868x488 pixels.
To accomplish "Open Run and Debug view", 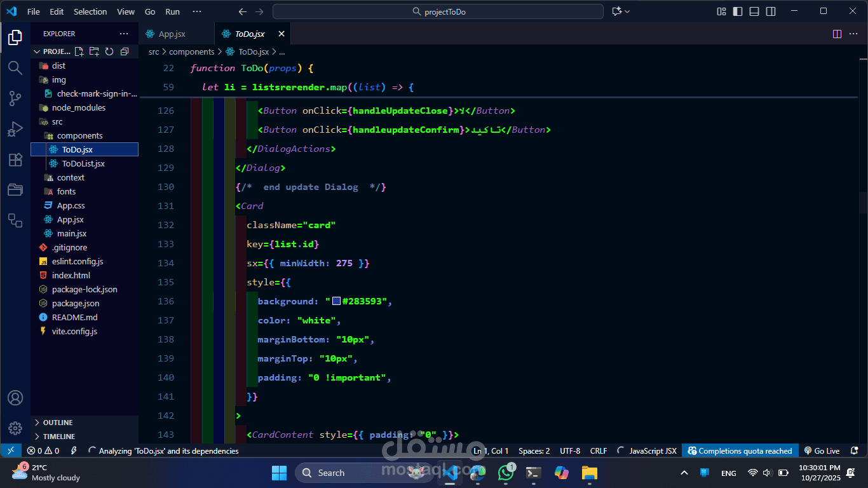I will coord(15,129).
